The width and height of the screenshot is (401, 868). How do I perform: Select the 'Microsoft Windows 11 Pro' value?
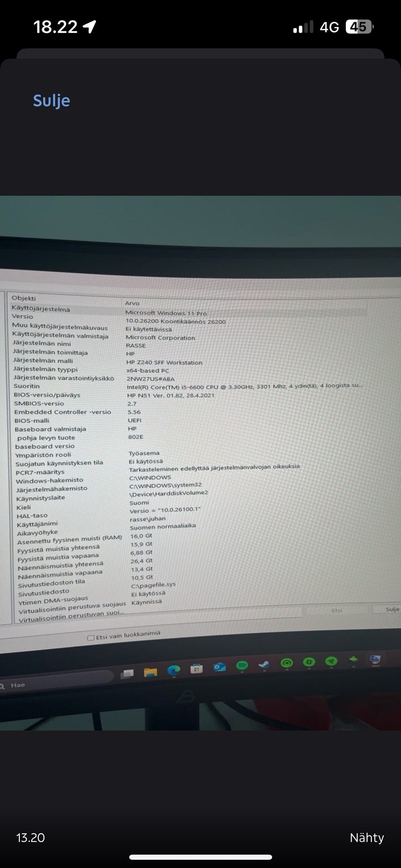tap(166, 313)
